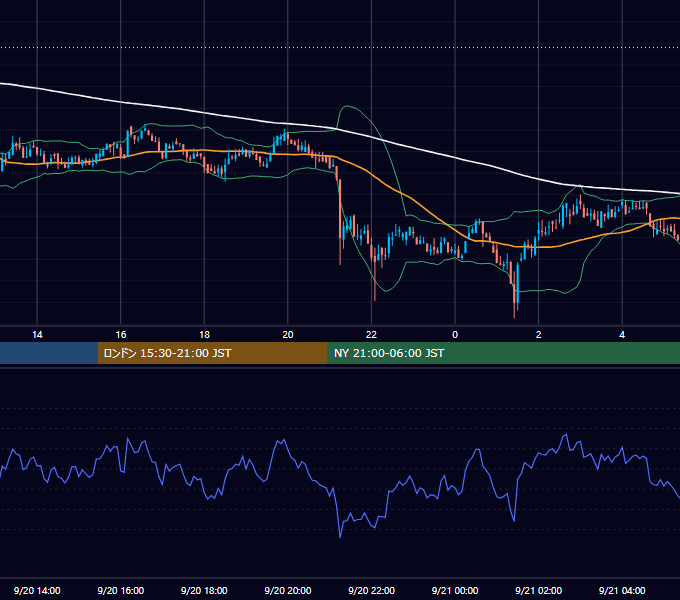Click the 9/20 14:00 time label
Viewport: 680px width, 600px height.
37,590
